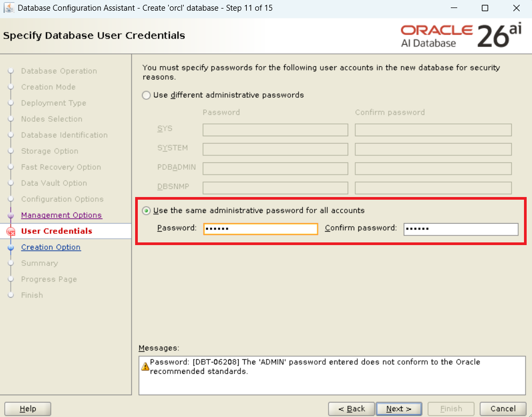Select Use the same administrative password option

tap(146, 210)
